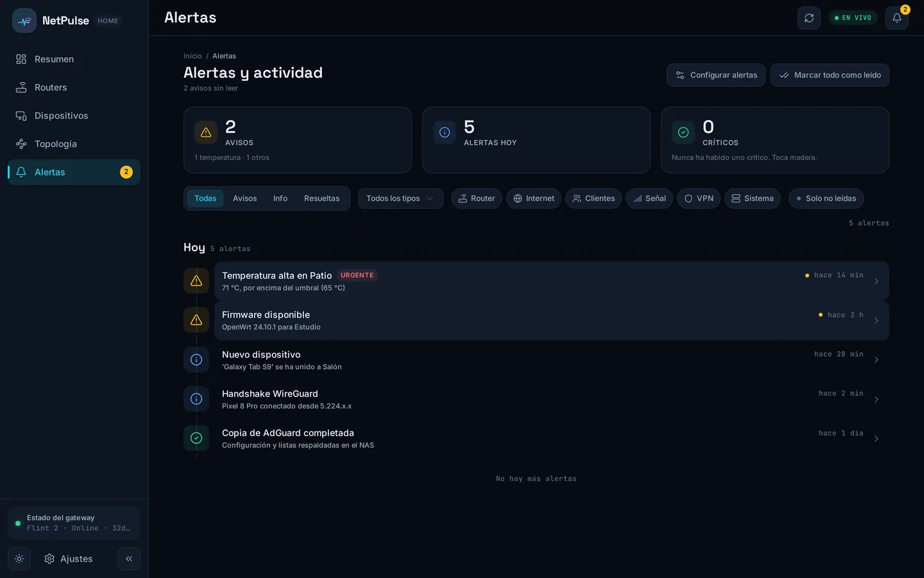Screen dimensions: 924x578
Task: Toggle the Router filter chip
Action: 477,198
